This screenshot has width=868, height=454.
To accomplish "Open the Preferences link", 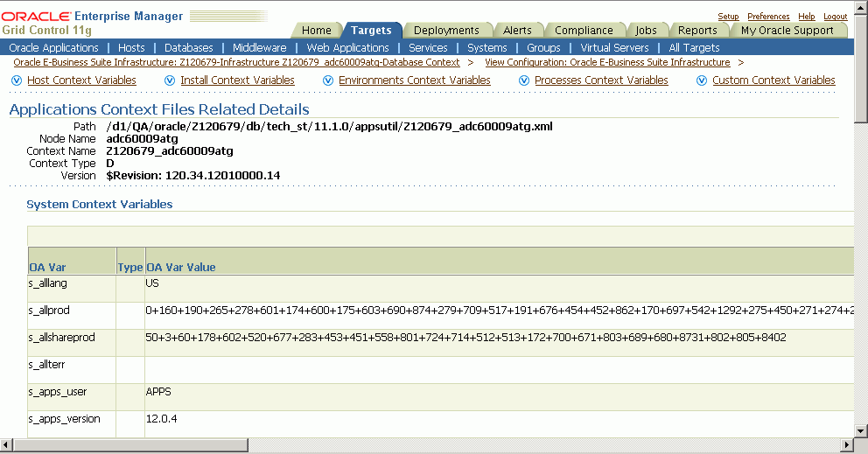I will 768,17.
